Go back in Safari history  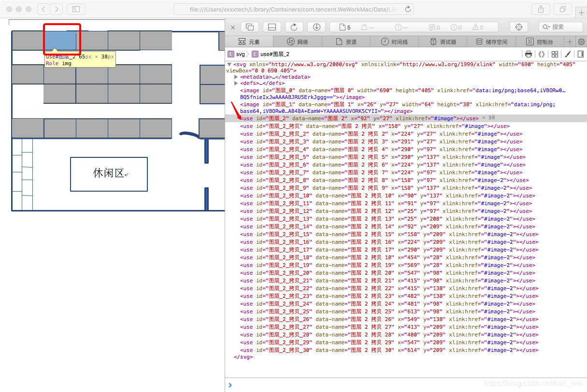pyautogui.click(x=43, y=9)
